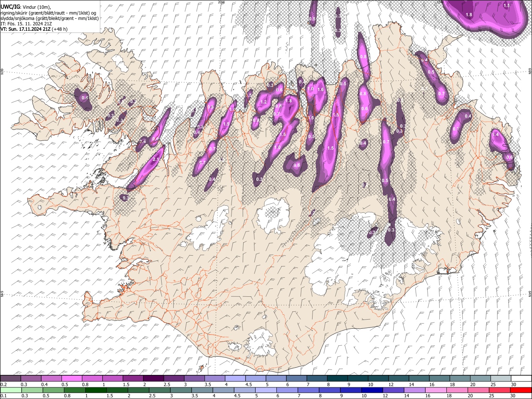Click the '66N' latitude label on right edge
The width and height of the screenshot is (532, 399).
(530, 72)
